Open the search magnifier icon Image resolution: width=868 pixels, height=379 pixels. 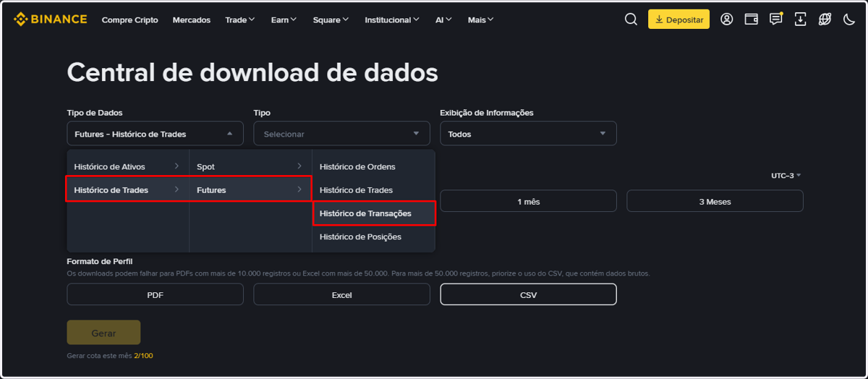pos(631,20)
